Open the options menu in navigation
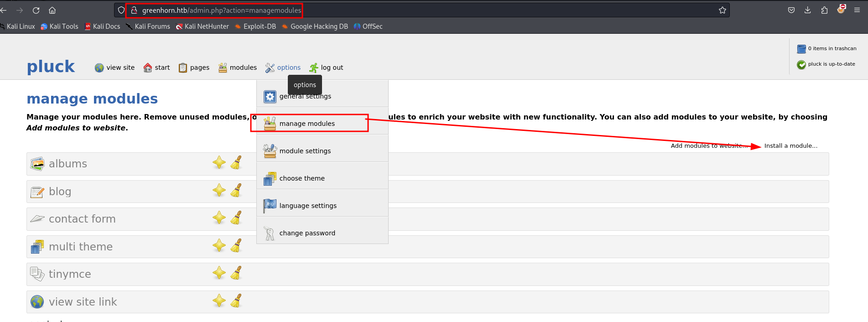Image resolution: width=868 pixels, height=322 pixels. [x=283, y=68]
